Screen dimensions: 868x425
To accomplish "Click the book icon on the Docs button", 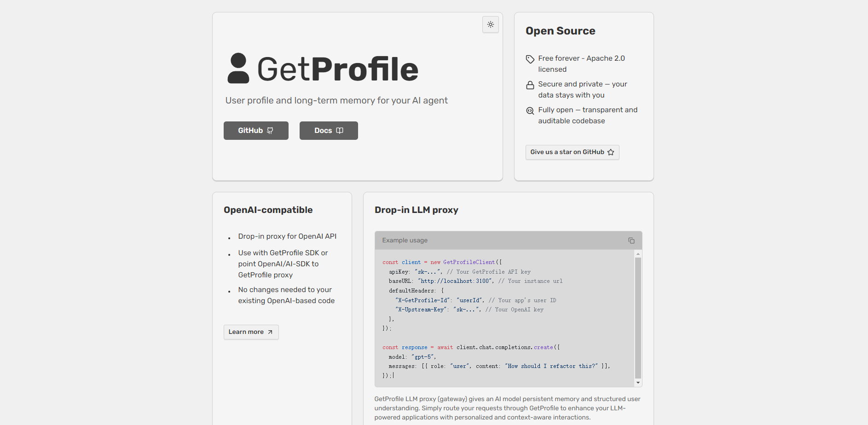I will click(340, 131).
